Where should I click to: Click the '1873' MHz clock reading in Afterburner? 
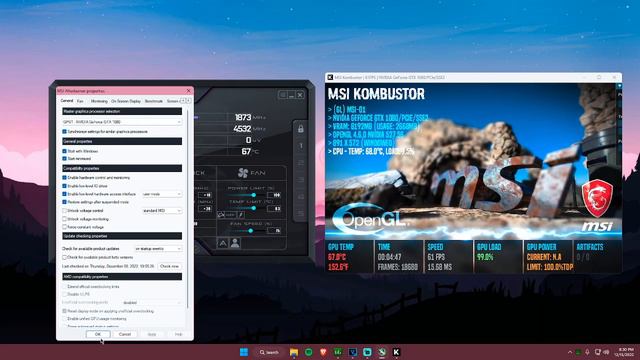coord(243,118)
